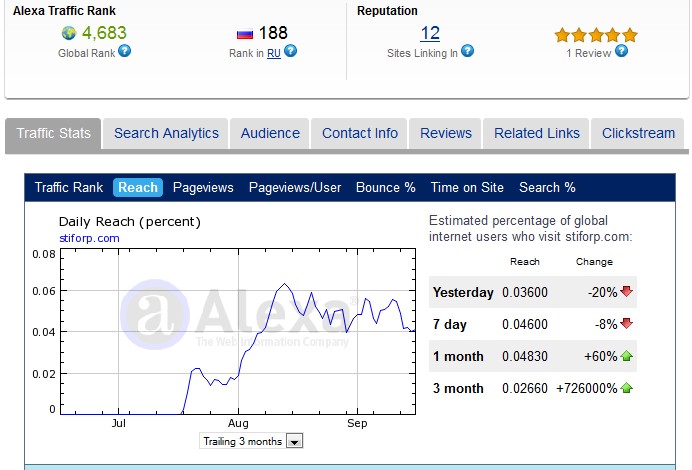
Task: Click the red down arrow in Yesterday row
Action: (626, 291)
